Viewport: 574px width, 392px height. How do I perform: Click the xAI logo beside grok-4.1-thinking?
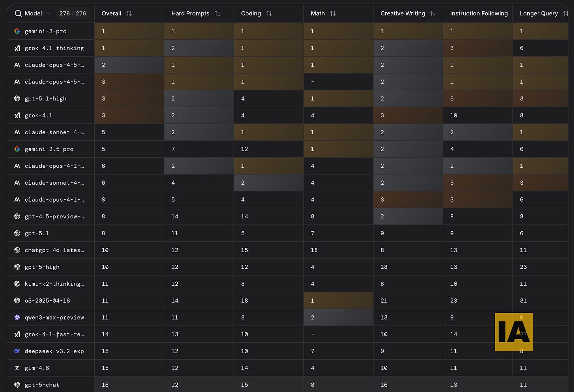coord(17,48)
